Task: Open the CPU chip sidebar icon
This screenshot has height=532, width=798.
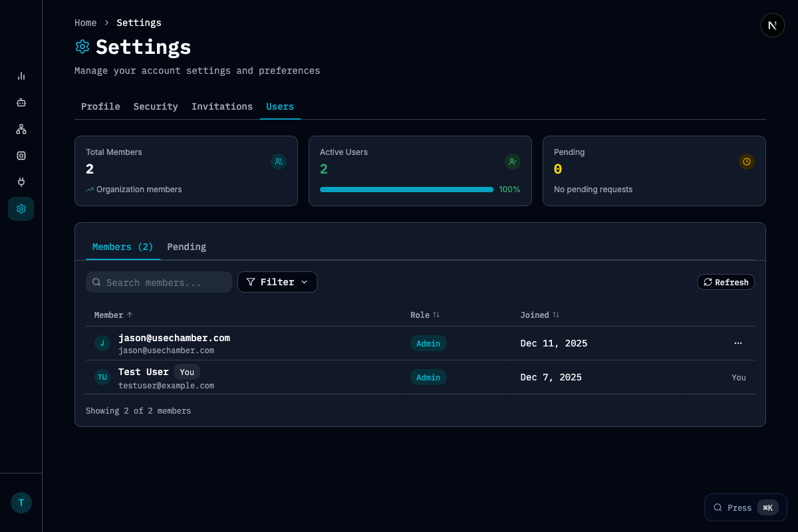Action: tap(21, 156)
